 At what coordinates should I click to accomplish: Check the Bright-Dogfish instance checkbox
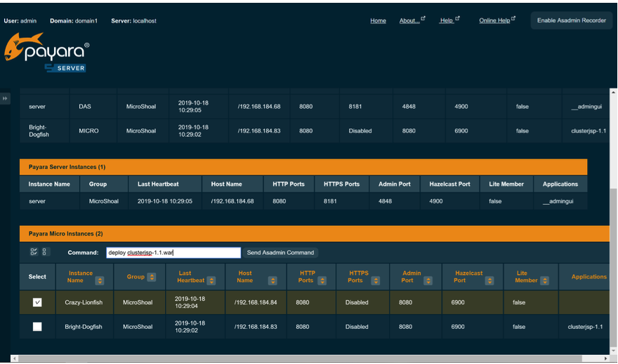coord(37,327)
